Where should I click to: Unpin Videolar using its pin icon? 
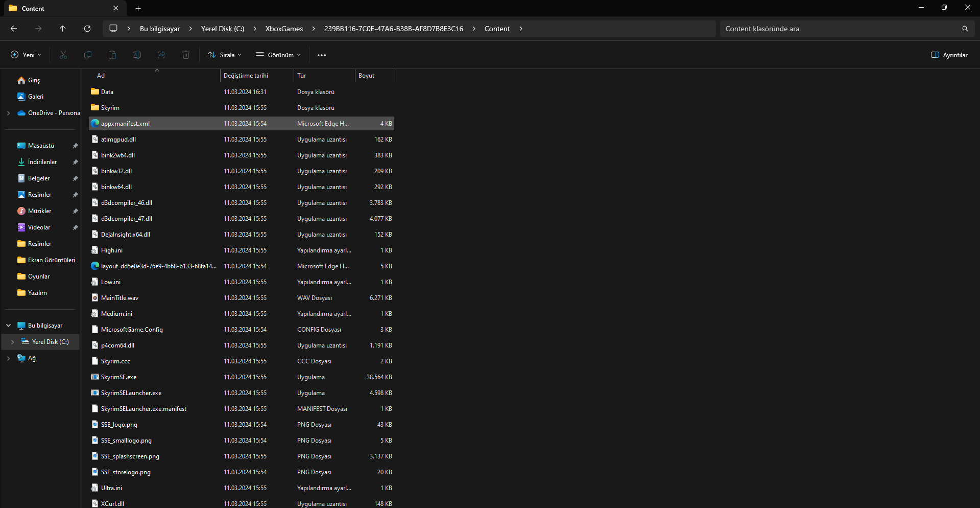[x=75, y=227]
